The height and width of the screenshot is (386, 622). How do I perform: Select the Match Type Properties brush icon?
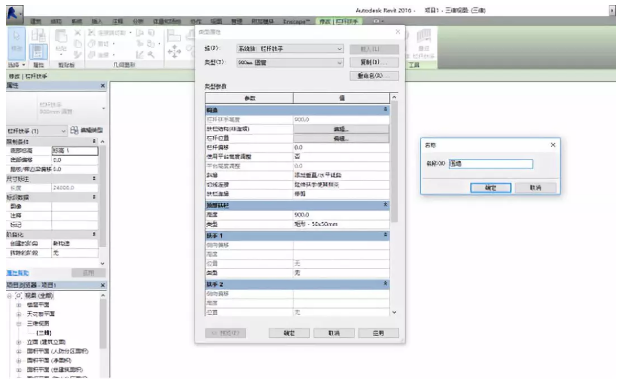[x=78, y=55]
